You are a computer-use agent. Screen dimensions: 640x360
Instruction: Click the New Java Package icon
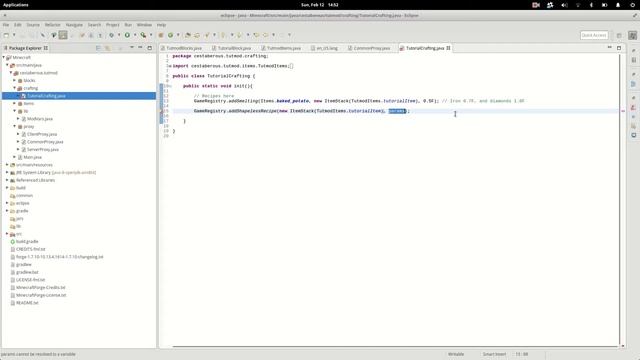(x=161, y=35)
